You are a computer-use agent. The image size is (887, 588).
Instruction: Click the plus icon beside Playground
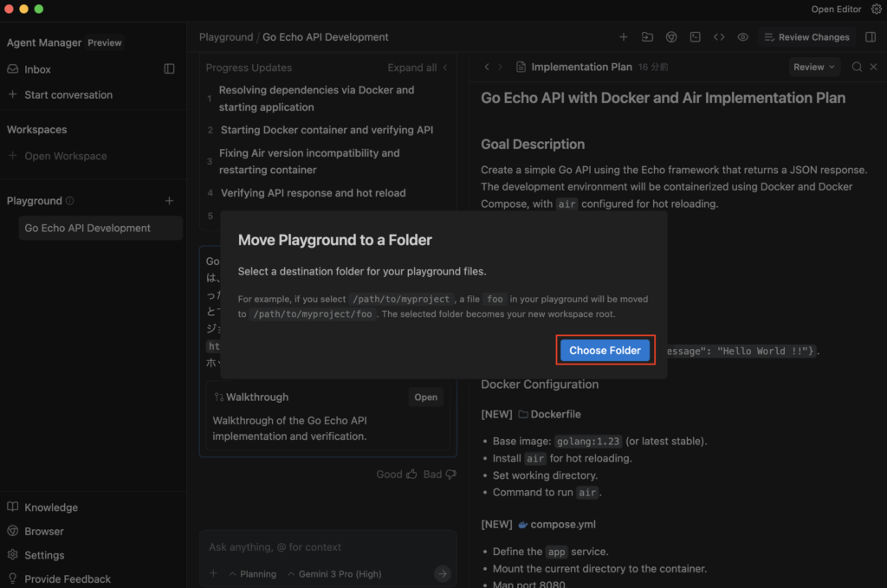169,201
